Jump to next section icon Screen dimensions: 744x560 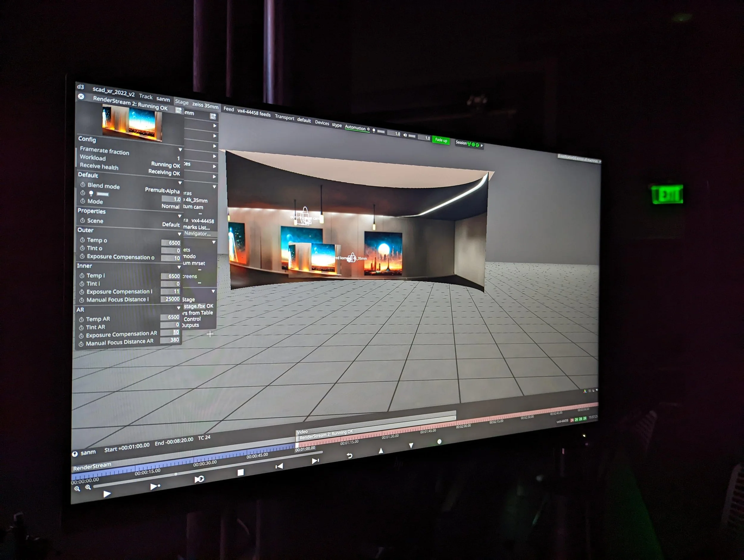(315, 461)
